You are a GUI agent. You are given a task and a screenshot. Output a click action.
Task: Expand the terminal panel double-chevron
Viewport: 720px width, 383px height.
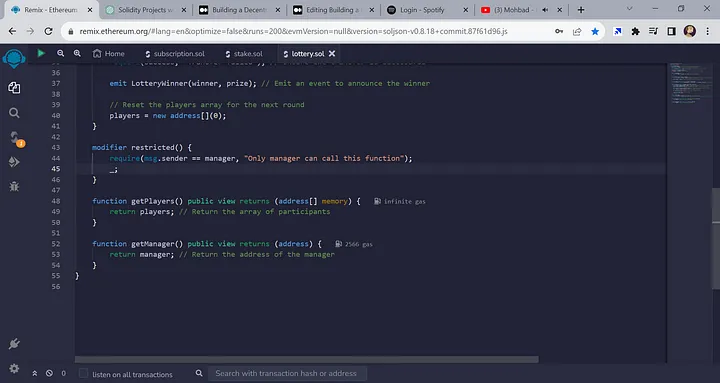[x=34, y=373]
